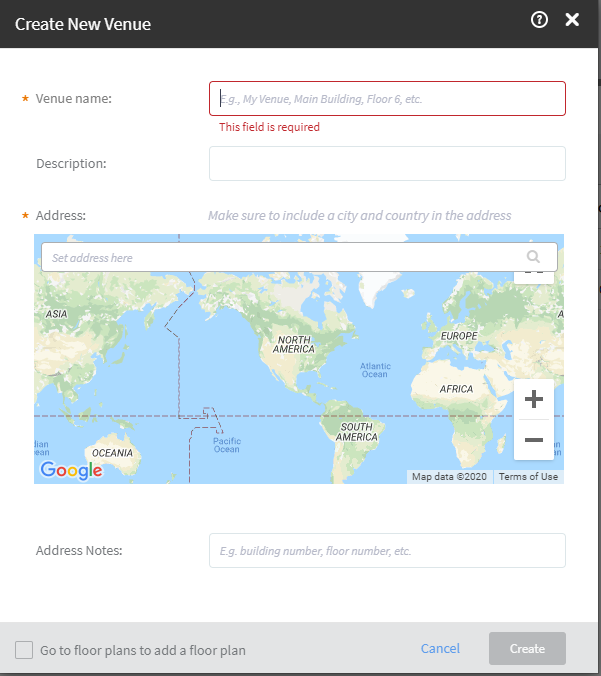601x676 pixels.
Task: Open the Terms of Use link
Action: (x=528, y=477)
